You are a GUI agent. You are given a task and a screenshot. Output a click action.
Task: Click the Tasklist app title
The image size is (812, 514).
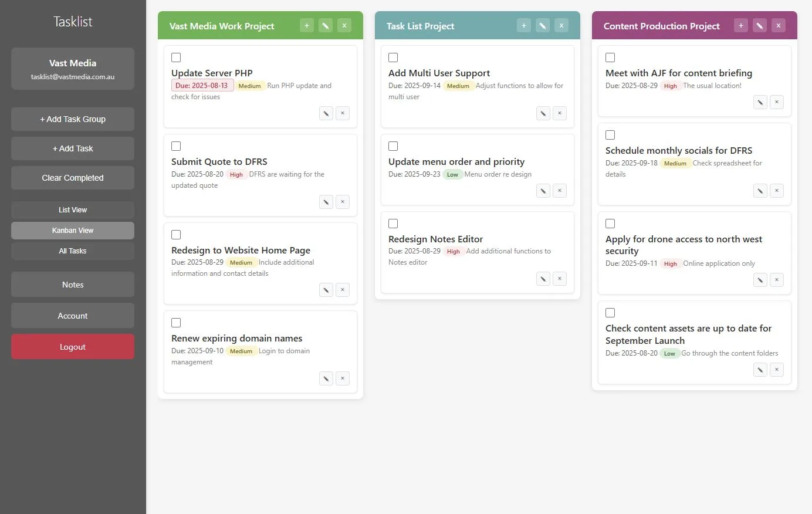(73, 22)
